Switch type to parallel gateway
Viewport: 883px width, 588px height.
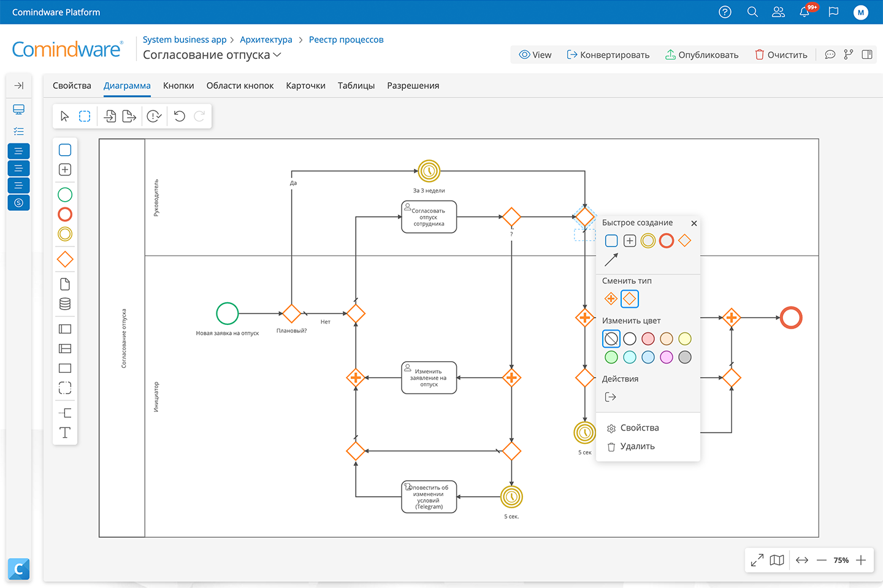click(611, 299)
